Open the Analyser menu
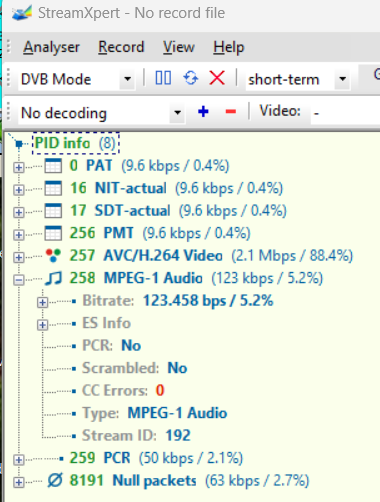This screenshot has height=502, width=380. click(x=51, y=47)
